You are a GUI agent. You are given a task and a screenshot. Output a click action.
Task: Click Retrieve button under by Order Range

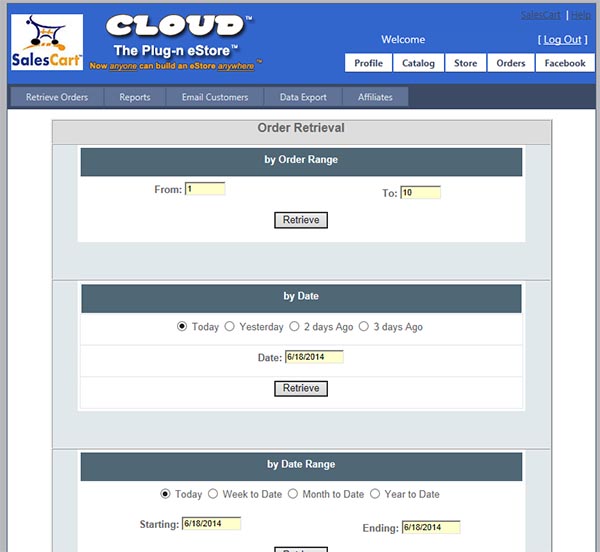click(301, 220)
